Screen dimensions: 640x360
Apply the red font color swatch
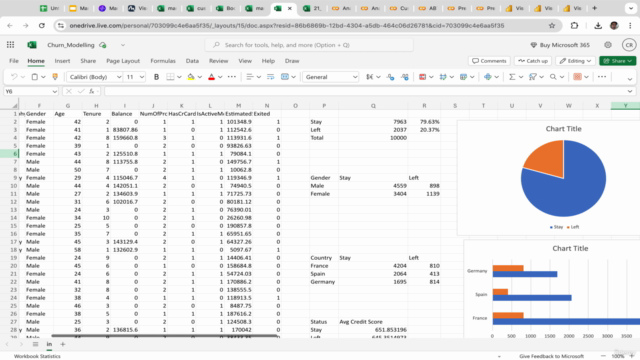211,77
